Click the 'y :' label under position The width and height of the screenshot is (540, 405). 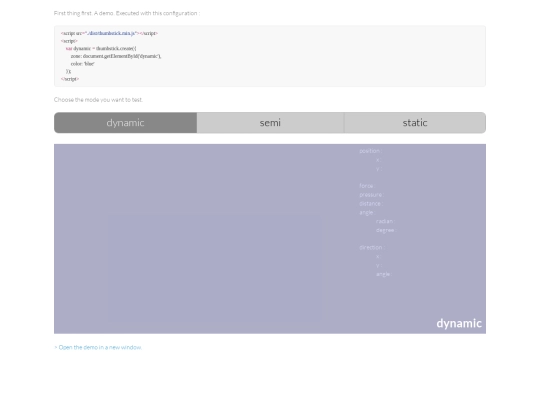(378, 169)
